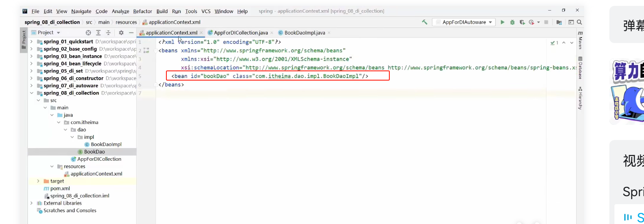Expand the spring_03_bean_instance module
This screenshot has width=644, height=224.
[x=31, y=56]
